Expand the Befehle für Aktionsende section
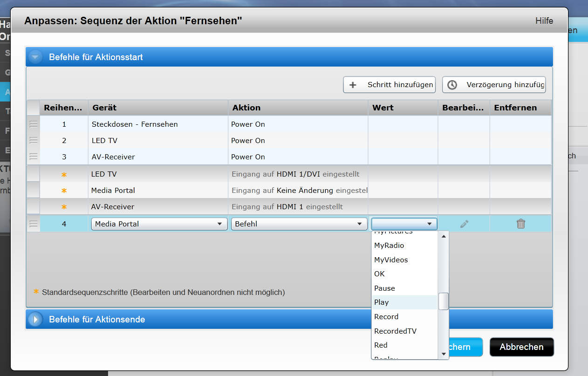 pyautogui.click(x=35, y=320)
